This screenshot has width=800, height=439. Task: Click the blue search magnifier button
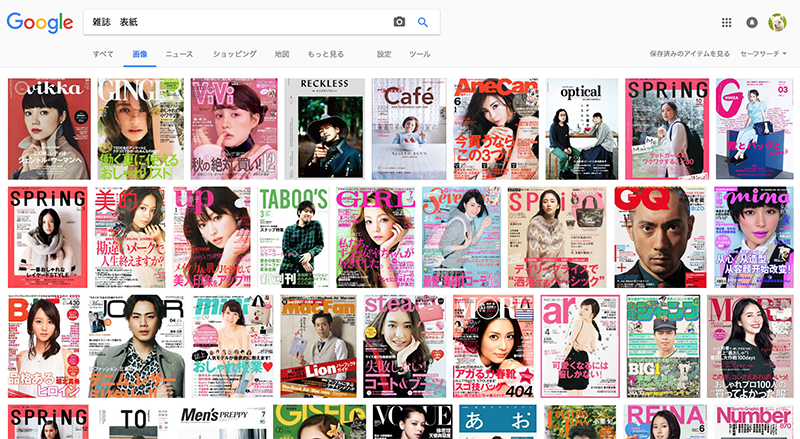click(x=423, y=22)
